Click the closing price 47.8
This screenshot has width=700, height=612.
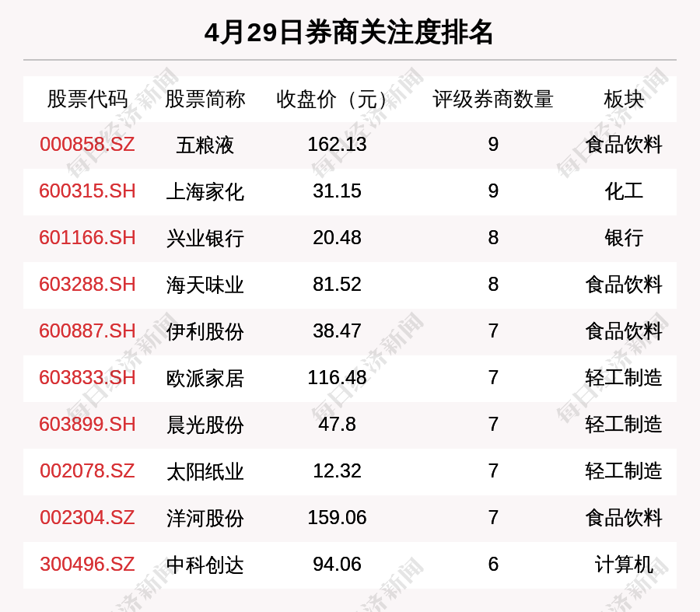point(337,424)
